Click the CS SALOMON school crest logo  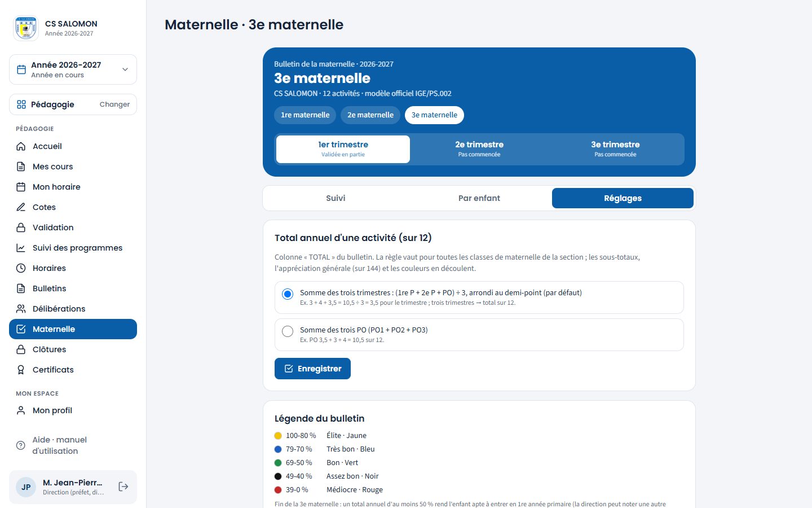[26, 28]
